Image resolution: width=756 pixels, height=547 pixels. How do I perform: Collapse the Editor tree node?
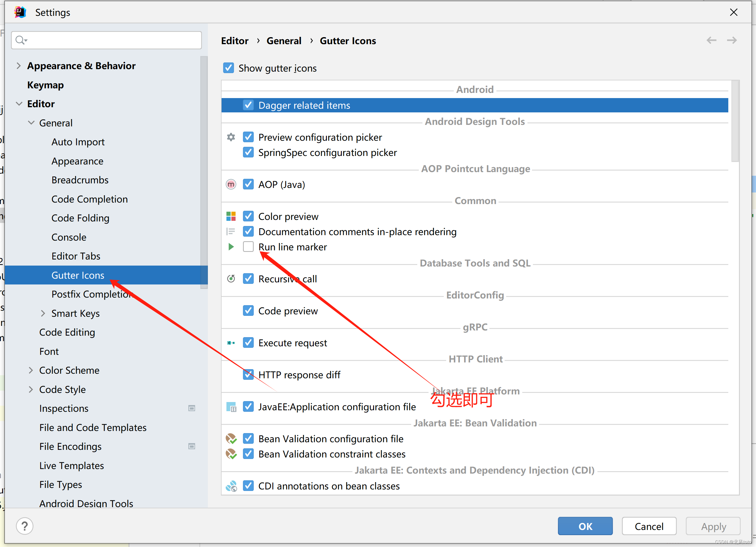19,104
